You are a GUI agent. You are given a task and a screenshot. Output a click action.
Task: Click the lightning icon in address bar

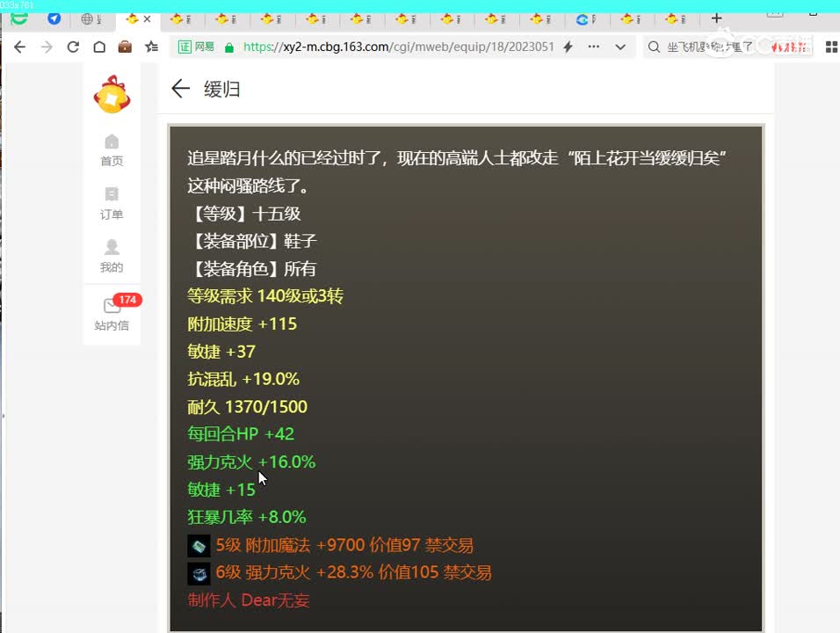point(568,47)
